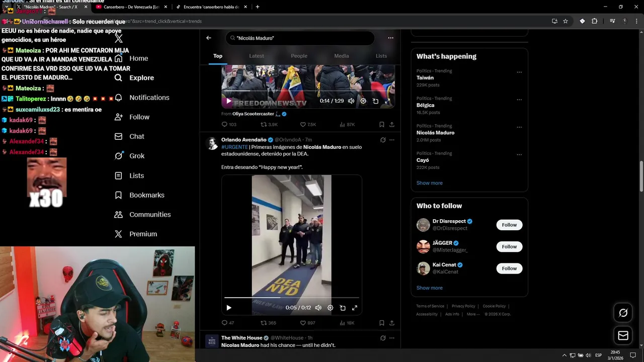The image size is (644, 362).
Task: Seek in FreedomNews.TV video progress bar
Action: pyautogui.click(x=308, y=91)
